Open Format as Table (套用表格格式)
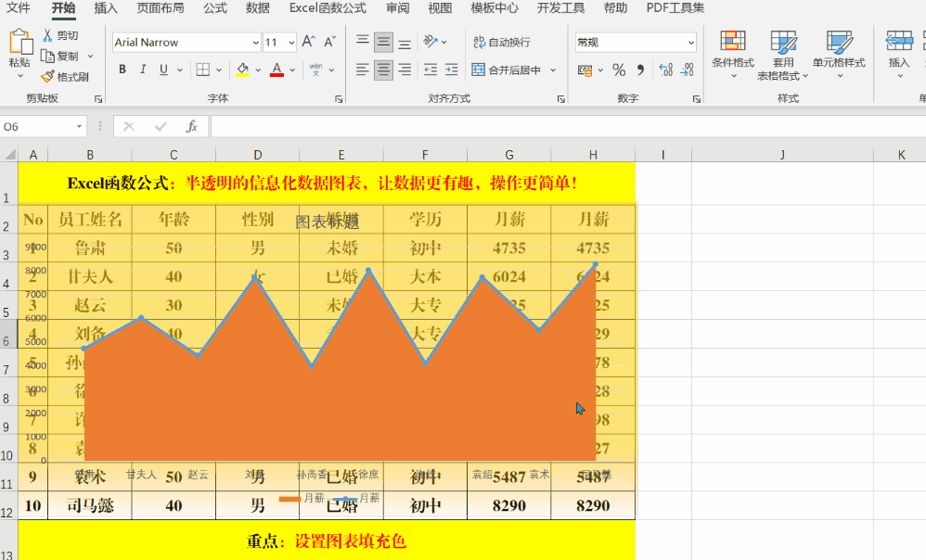Screen dimensions: 926x560 (783, 55)
